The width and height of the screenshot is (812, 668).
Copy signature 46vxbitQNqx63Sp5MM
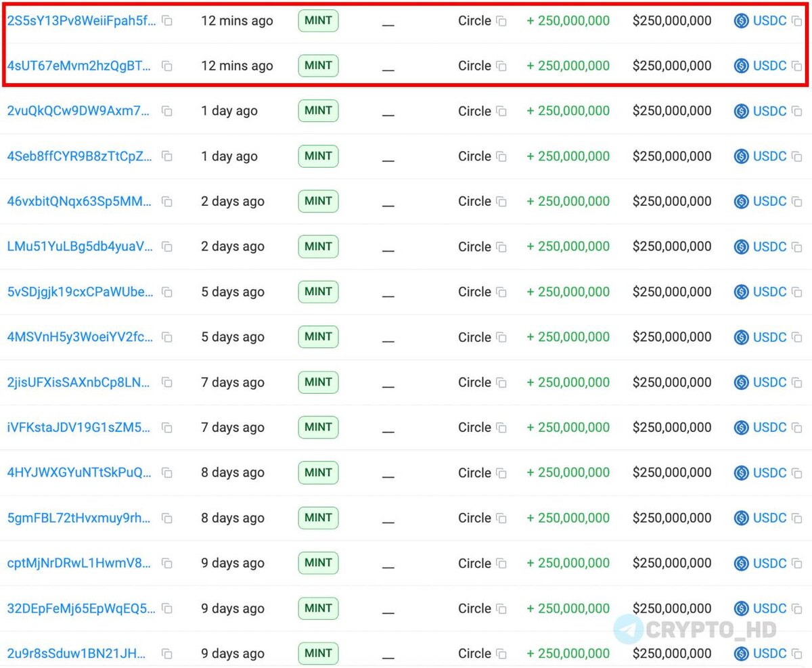166,202
